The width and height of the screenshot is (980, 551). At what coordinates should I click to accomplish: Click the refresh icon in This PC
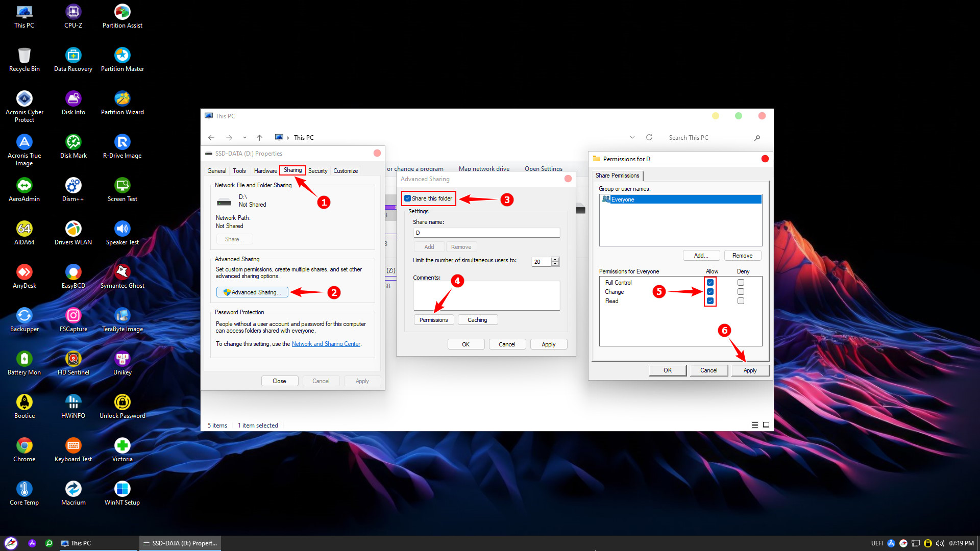point(649,138)
